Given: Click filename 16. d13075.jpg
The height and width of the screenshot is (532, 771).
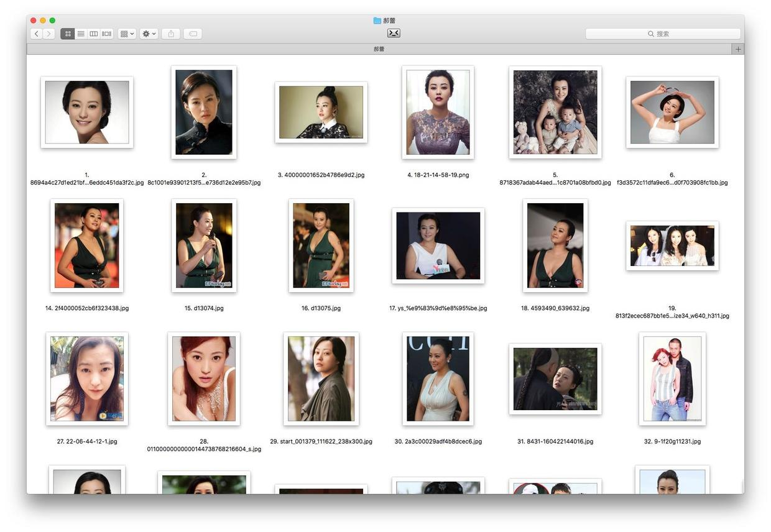Looking at the screenshot, I should pos(321,308).
